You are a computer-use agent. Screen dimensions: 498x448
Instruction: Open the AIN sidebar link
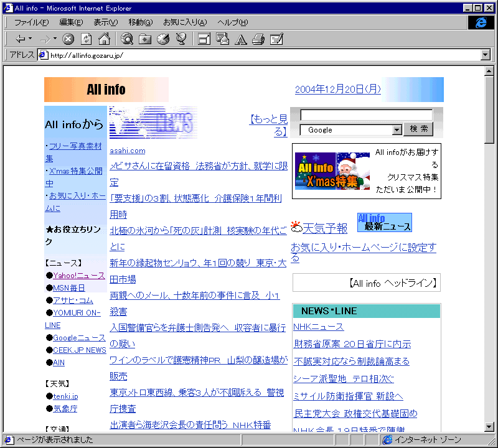[x=59, y=363]
